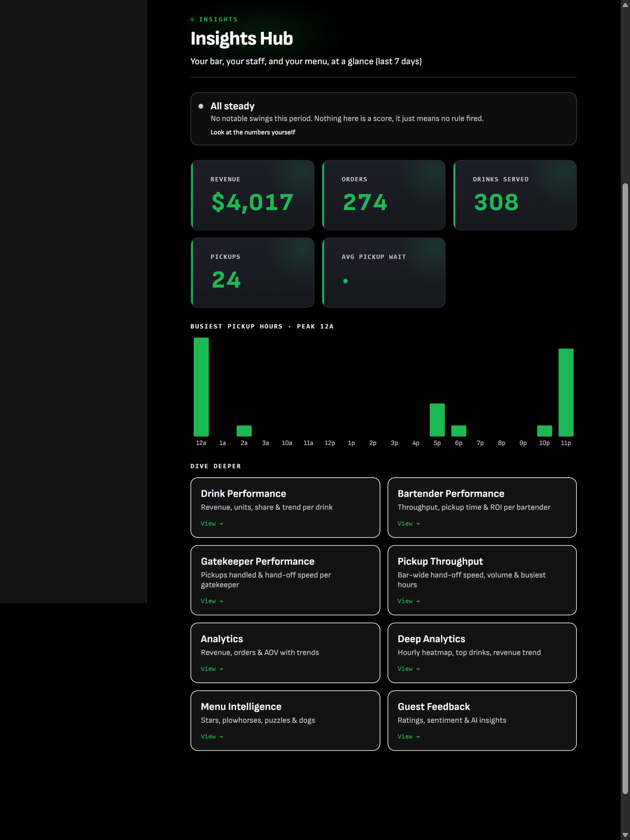Click the 'All steady' status heading
The width and height of the screenshot is (630, 840).
tap(232, 106)
